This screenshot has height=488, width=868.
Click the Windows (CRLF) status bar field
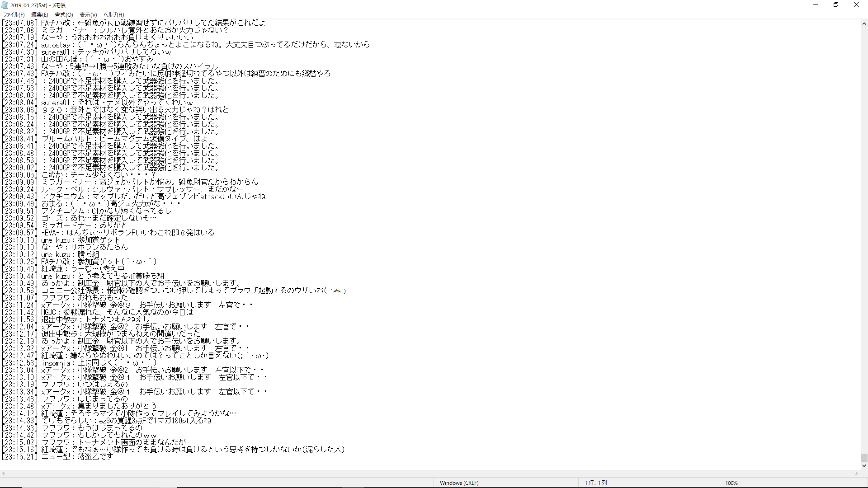click(459, 483)
